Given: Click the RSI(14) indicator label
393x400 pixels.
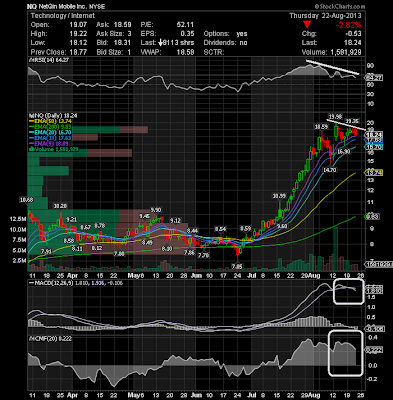Looking at the screenshot, I should (49, 60).
